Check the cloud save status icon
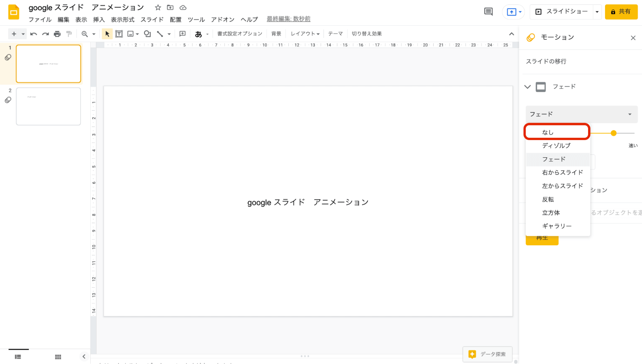The height and width of the screenshot is (364, 642). pos(183,7)
